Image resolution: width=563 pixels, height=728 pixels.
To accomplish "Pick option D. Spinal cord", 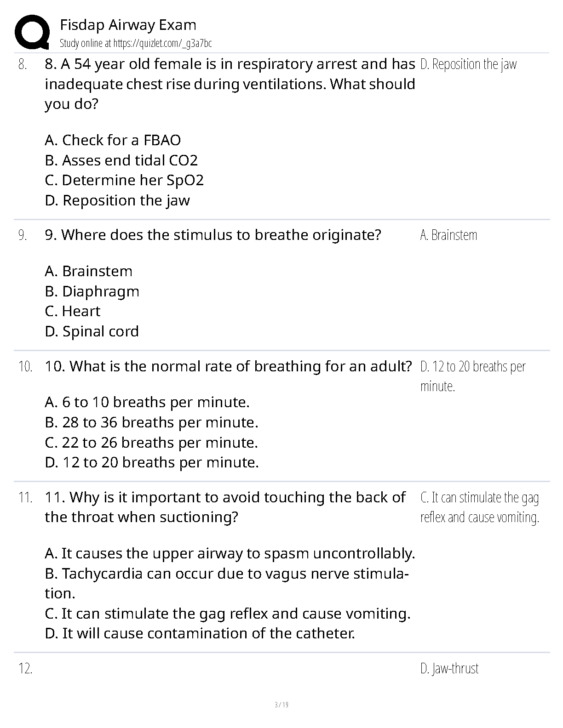I will (92, 331).
